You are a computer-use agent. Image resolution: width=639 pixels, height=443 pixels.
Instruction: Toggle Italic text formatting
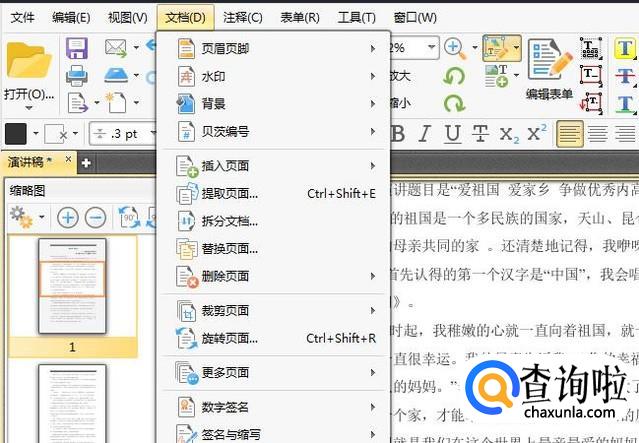(x=425, y=134)
